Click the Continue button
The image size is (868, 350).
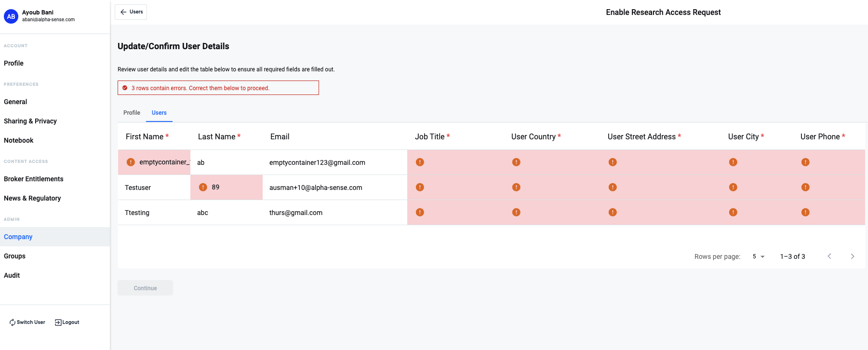click(145, 288)
